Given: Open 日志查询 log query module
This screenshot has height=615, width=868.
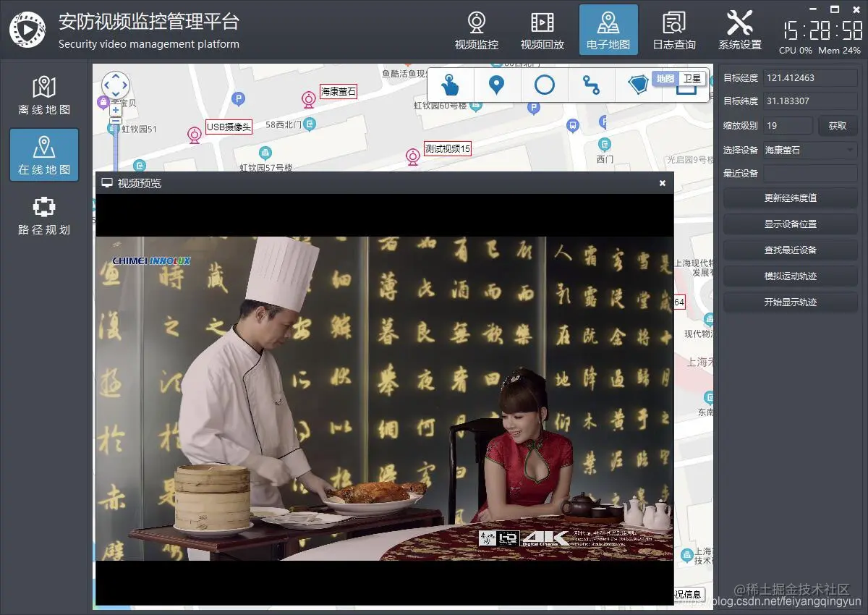Looking at the screenshot, I should 673,29.
